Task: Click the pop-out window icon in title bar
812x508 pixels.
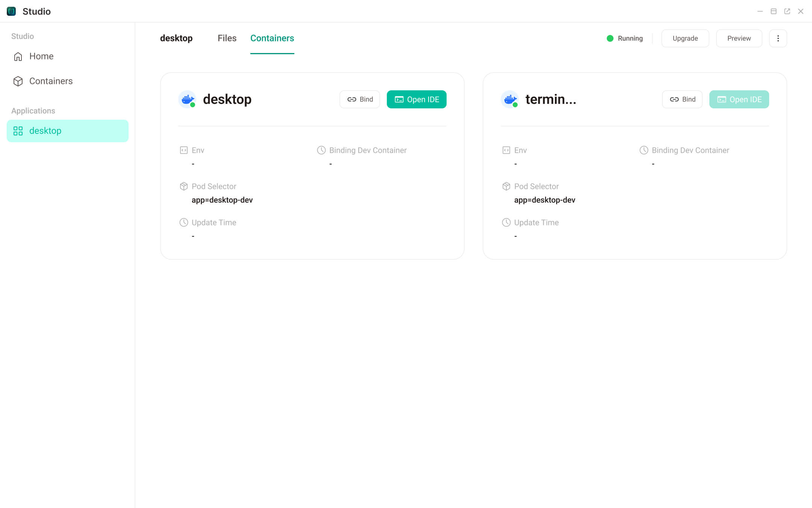Action: tap(787, 11)
